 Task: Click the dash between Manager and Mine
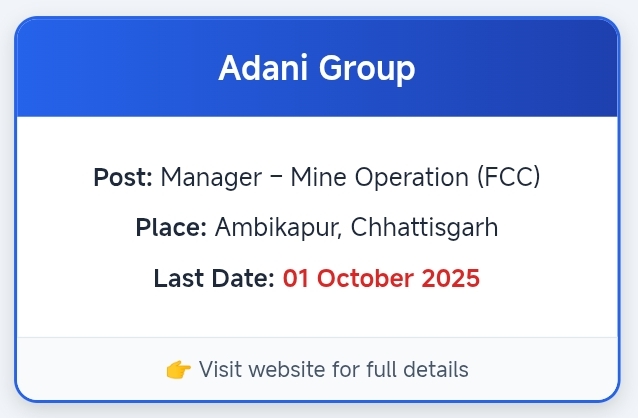[x=272, y=178]
